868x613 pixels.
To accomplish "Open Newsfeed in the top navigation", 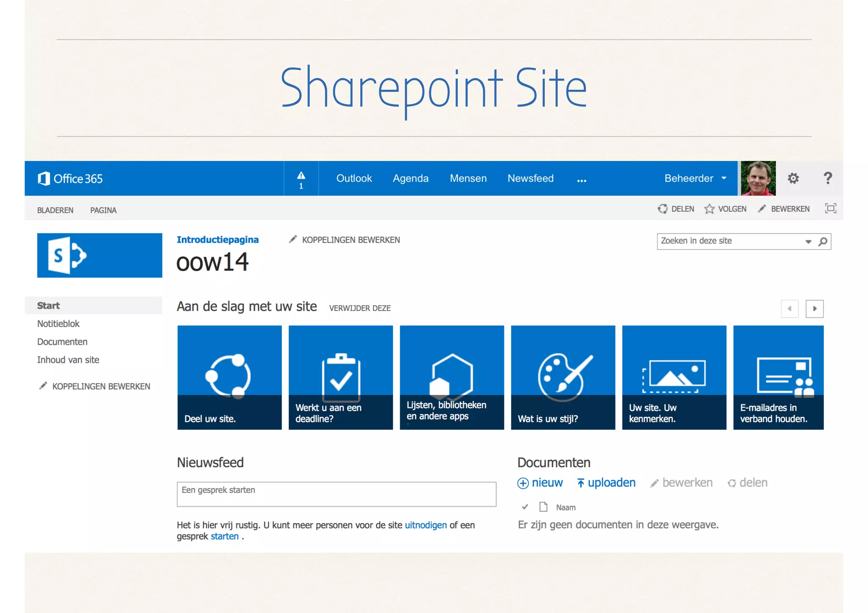I will point(531,178).
